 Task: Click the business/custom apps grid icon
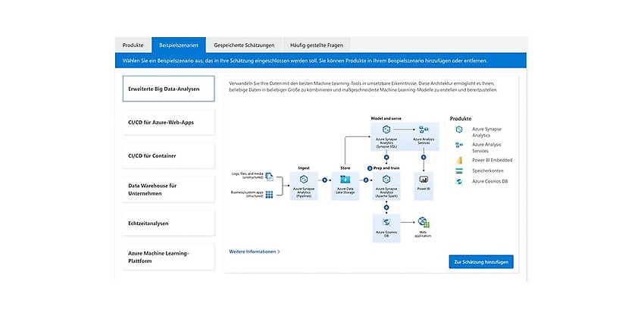tap(269, 194)
